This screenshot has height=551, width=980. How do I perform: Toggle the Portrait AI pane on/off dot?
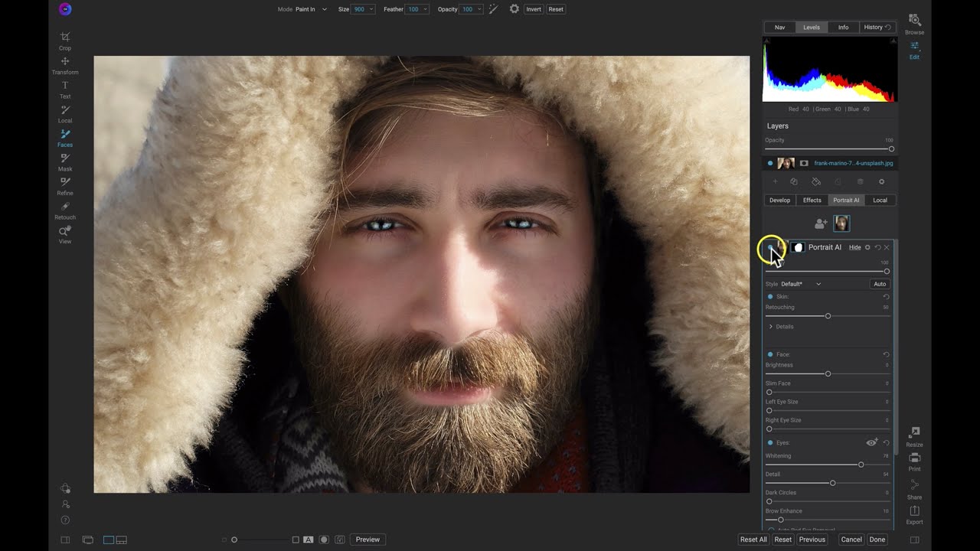770,247
